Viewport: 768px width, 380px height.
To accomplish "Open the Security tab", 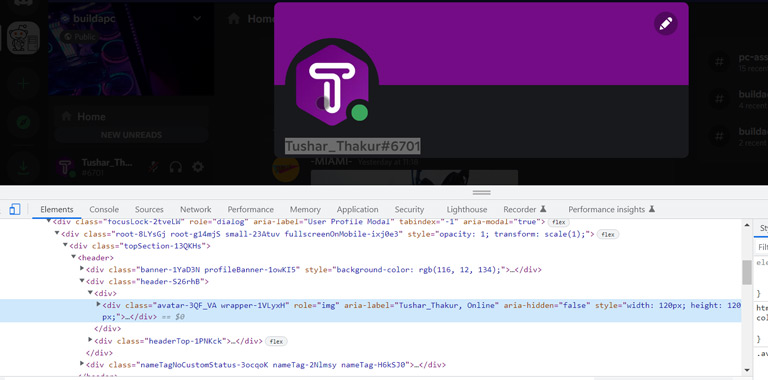I will 409,209.
